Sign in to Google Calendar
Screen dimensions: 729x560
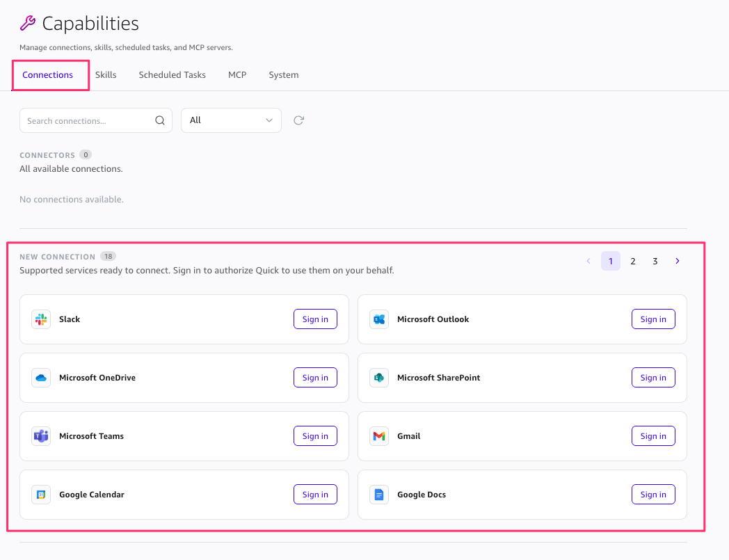315,495
